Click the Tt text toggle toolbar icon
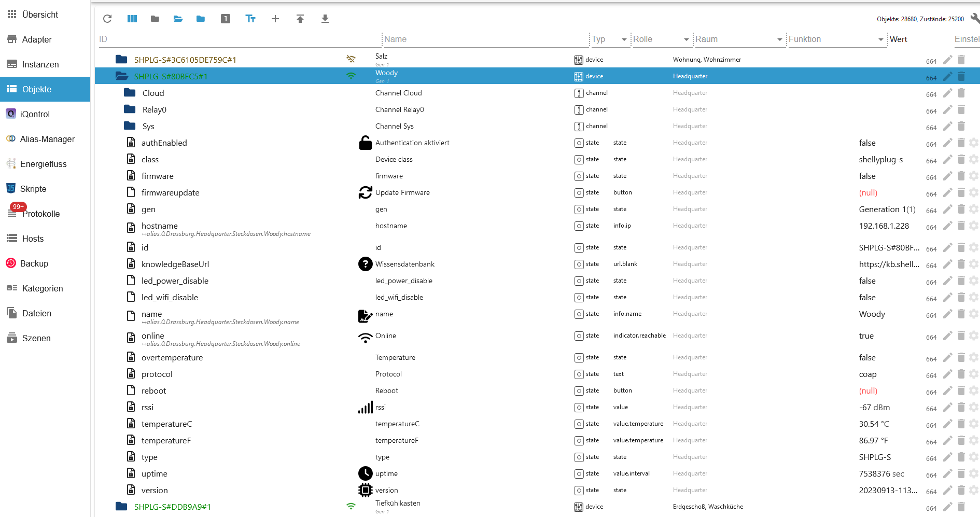This screenshot has height=517, width=980. pyautogui.click(x=250, y=19)
